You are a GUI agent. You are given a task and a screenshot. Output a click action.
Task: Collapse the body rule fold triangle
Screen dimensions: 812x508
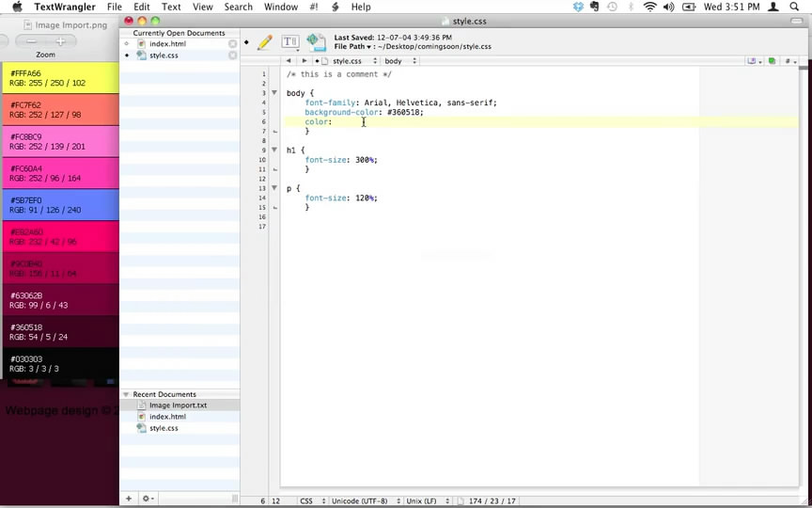274,93
